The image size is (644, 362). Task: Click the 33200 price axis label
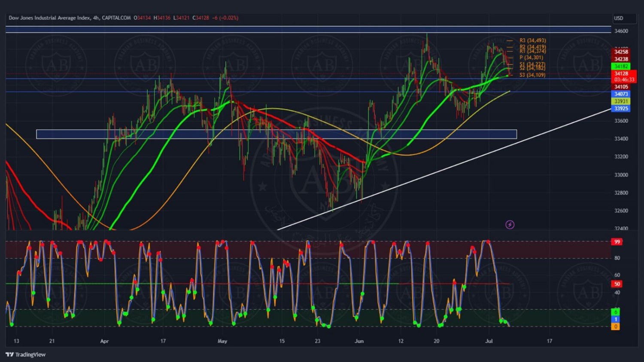click(621, 157)
